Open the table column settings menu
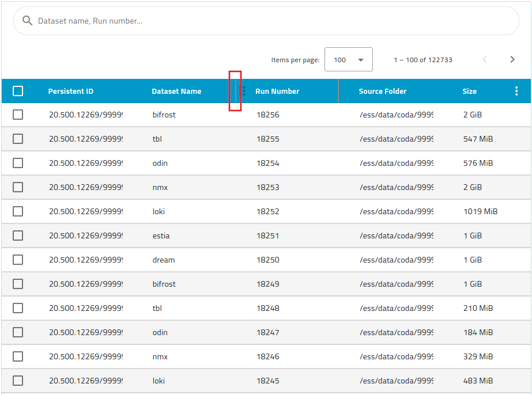This screenshot has width=532, height=395. (516, 91)
